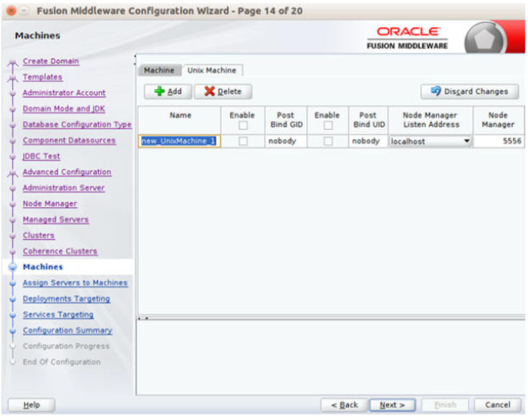Click the green plus Add icon

159,92
